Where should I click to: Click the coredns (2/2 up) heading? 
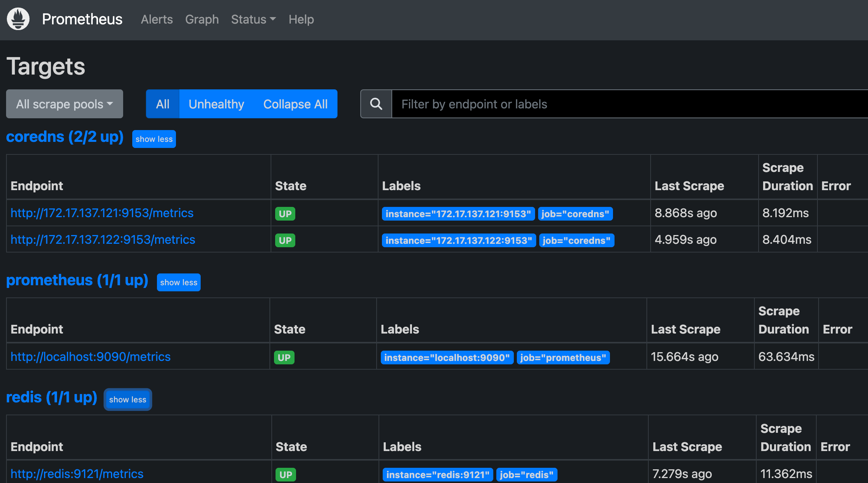click(x=65, y=137)
